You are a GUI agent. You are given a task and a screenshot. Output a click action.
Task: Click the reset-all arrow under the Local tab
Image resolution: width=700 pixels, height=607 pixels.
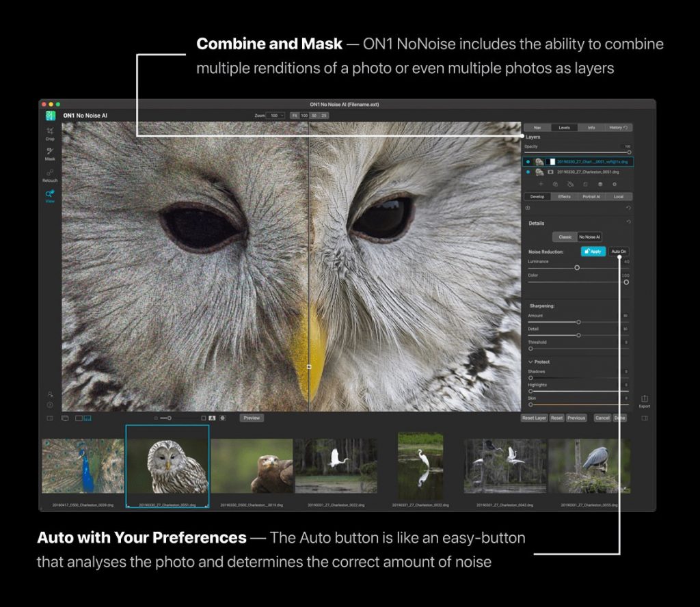629,208
